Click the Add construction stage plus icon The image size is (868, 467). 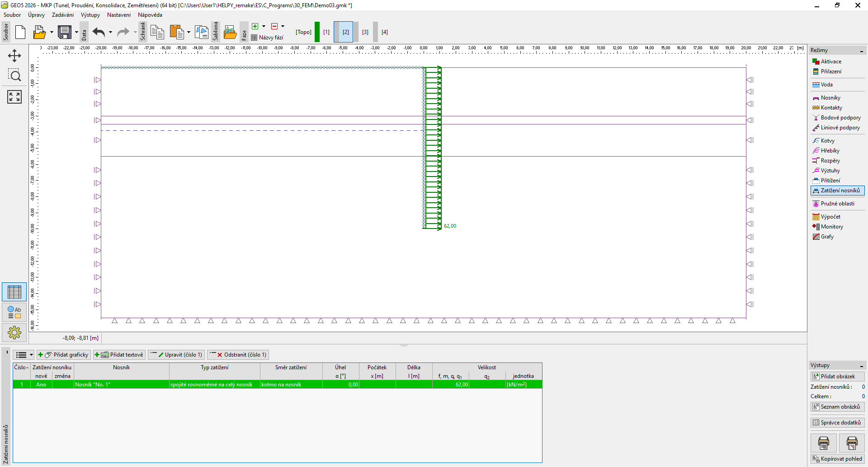(x=255, y=26)
